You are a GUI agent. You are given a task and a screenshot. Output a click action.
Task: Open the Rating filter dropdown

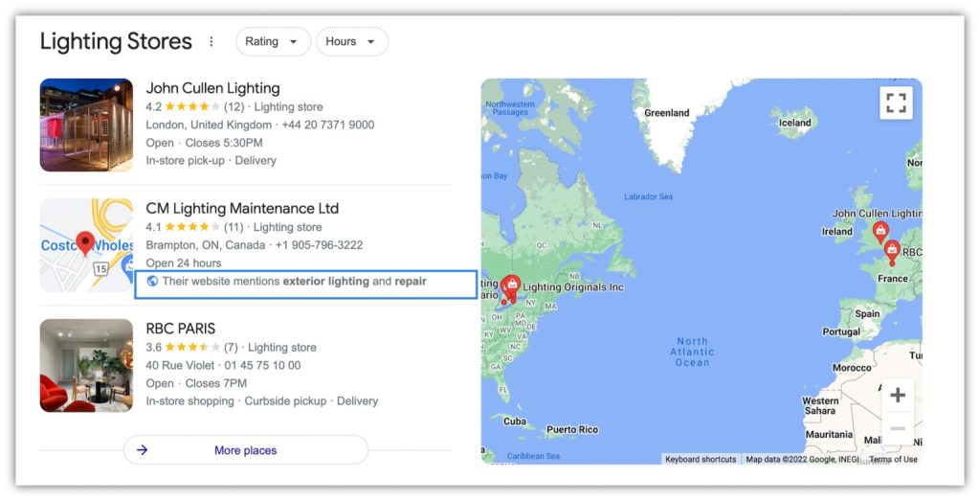pos(273,42)
